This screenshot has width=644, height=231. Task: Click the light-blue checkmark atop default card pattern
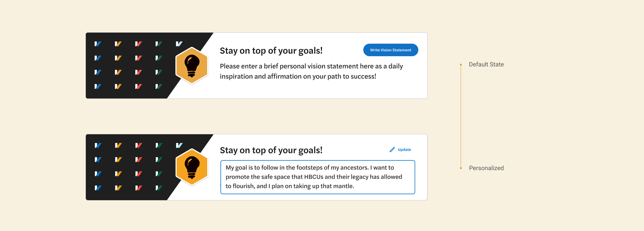tap(179, 44)
